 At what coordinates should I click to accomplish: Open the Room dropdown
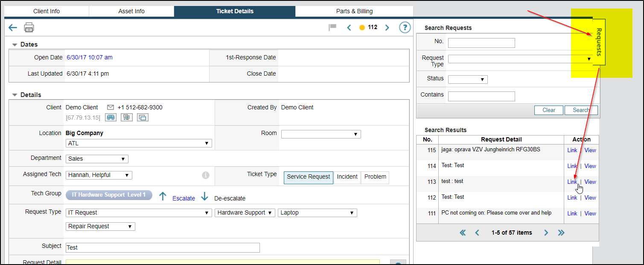click(321, 134)
